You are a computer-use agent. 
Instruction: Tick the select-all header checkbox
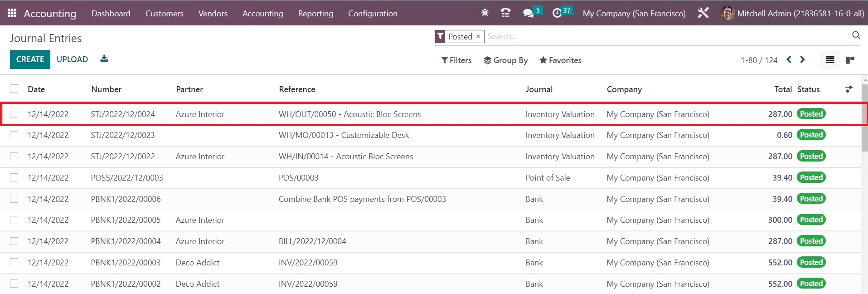click(x=14, y=89)
